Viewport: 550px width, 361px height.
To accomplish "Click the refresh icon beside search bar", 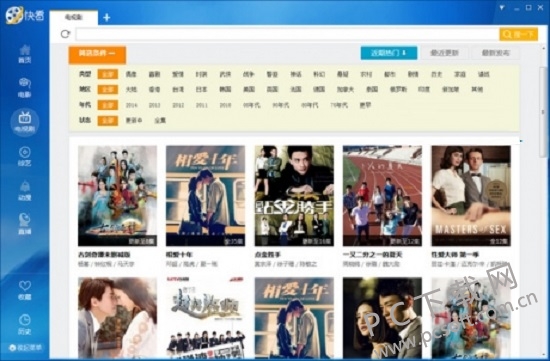I will 65,34.
